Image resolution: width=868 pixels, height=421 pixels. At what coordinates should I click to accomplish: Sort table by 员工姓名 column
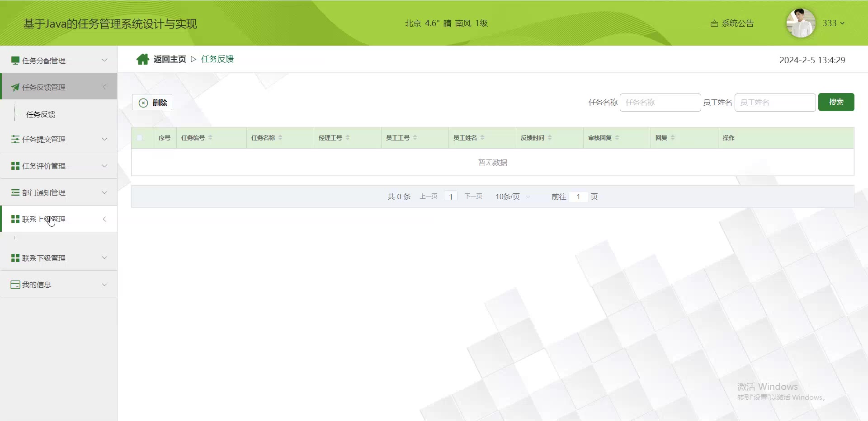pyautogui.click(x=482, y=138)
